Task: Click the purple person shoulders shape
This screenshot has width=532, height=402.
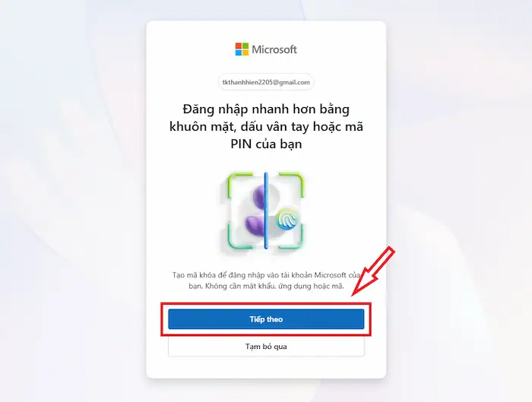Action: click(255, 226)
